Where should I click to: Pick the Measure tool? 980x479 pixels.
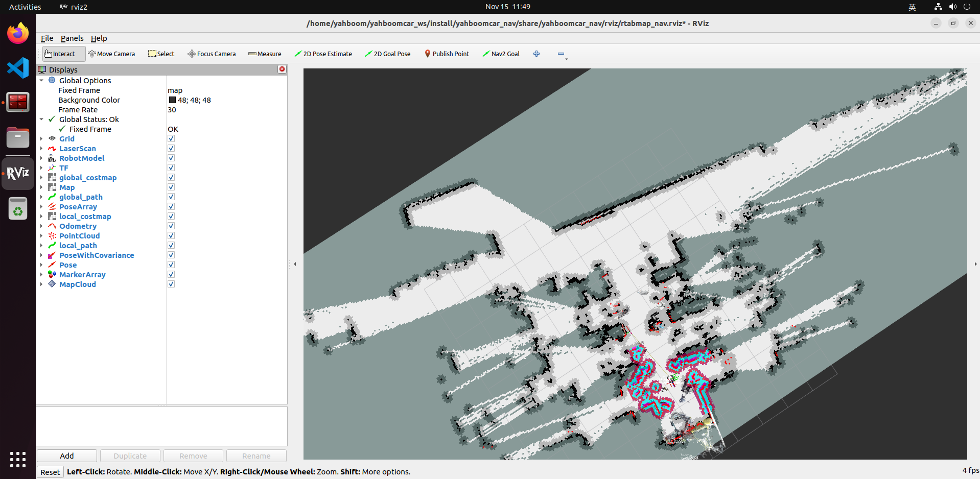pos(265,54)
